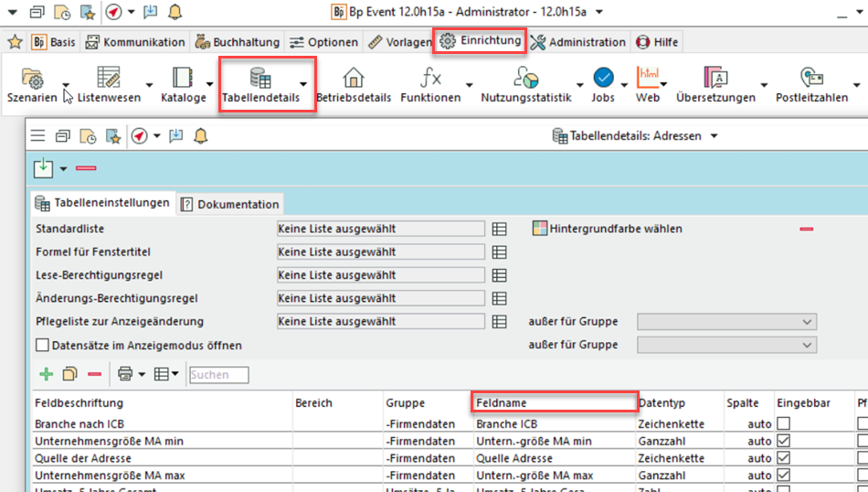Screen dimensions: 868x492
Task: Click list picker icon beside Standardliste
Action: coord(499,229)
